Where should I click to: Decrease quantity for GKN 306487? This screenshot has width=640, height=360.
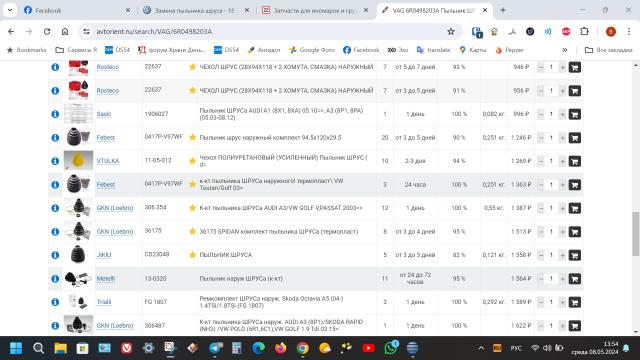tap(541, 326)
